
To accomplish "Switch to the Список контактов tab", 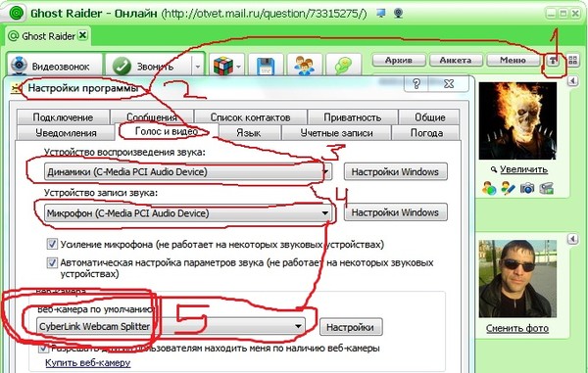I will (x=251, y=117).
